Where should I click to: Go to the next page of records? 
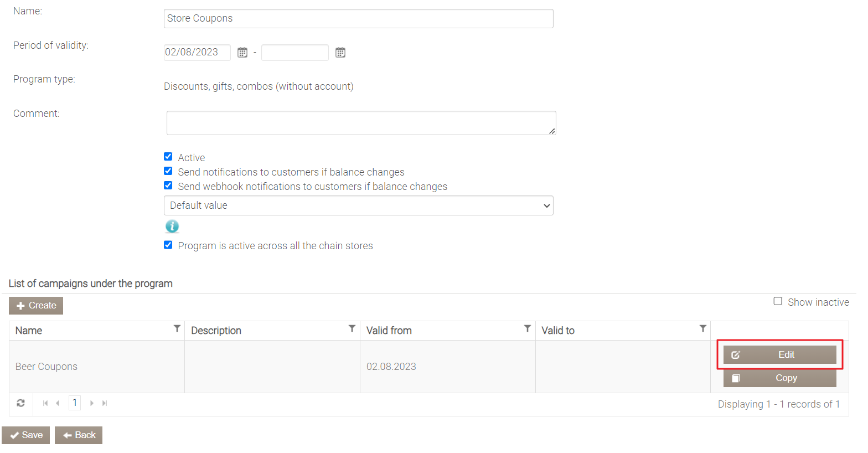tap(92, 403)
